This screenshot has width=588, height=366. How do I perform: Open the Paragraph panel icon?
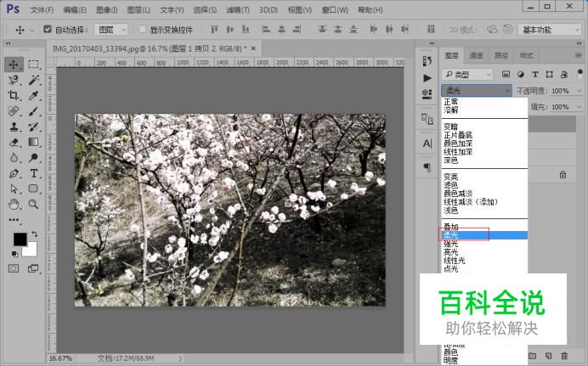pyautogui.click(x=427, y=167)
